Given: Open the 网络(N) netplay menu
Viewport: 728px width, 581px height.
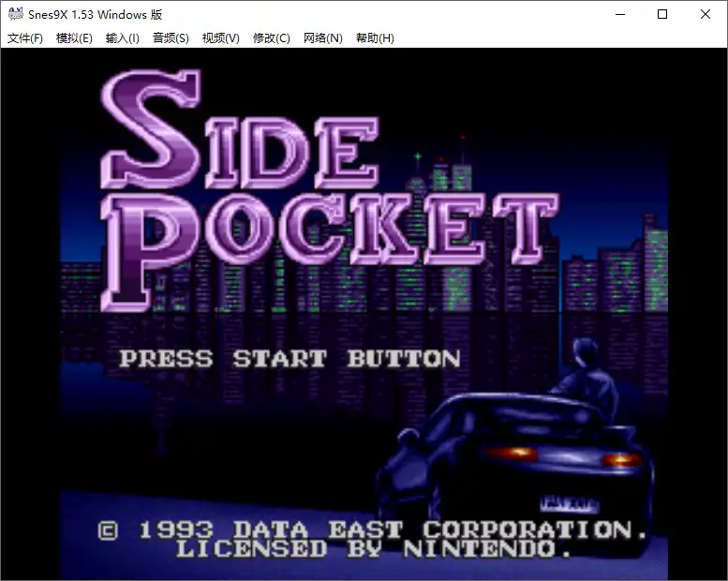Looking at the screenshot, I should coord(323,38).
